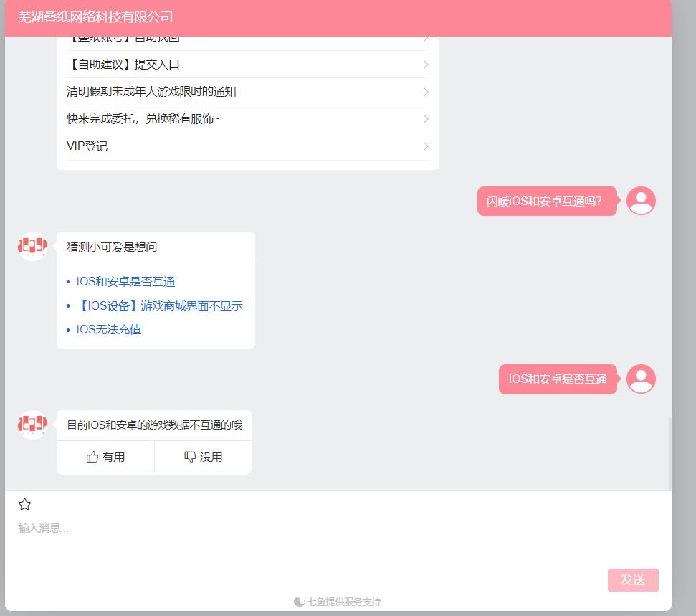Select the star favorite icon above input field
696x616 pixels.
tap(25, 504)
